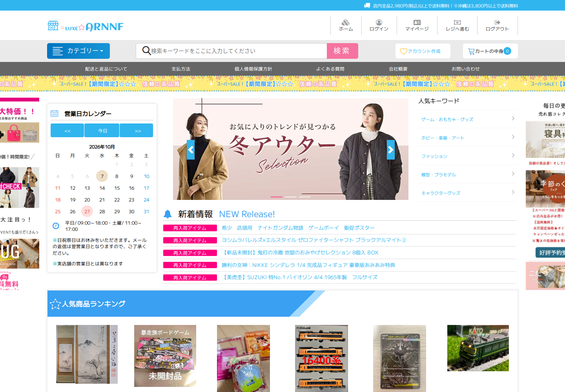
Task: Open 個人情報保護方針 menu item
Action: (253, 69)
